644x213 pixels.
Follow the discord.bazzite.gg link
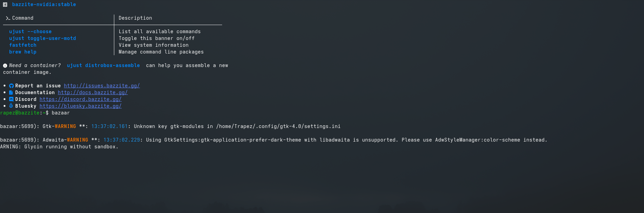click(80, 99)
